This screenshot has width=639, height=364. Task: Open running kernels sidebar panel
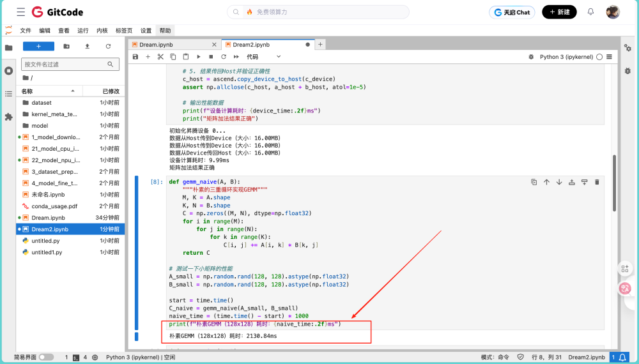[x=8, y=71]
